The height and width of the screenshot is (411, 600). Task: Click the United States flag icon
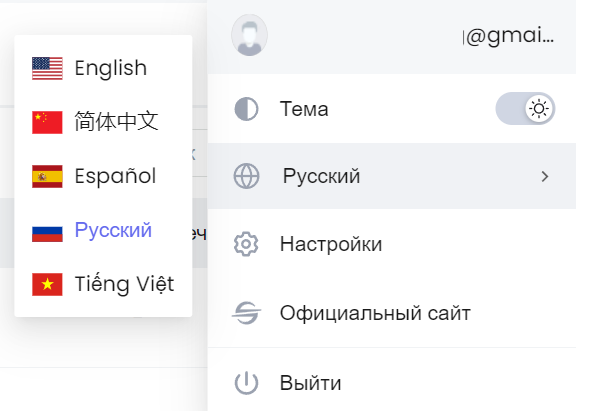(x=47, y=68)
